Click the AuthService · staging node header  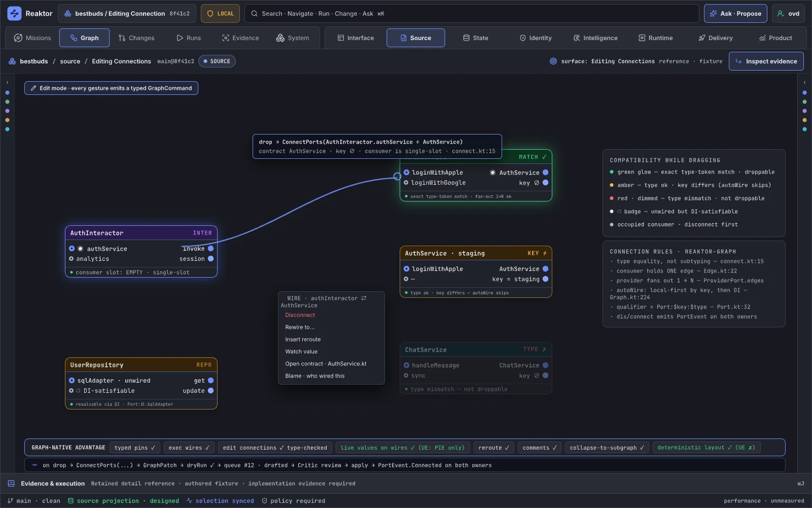[476, 253]
